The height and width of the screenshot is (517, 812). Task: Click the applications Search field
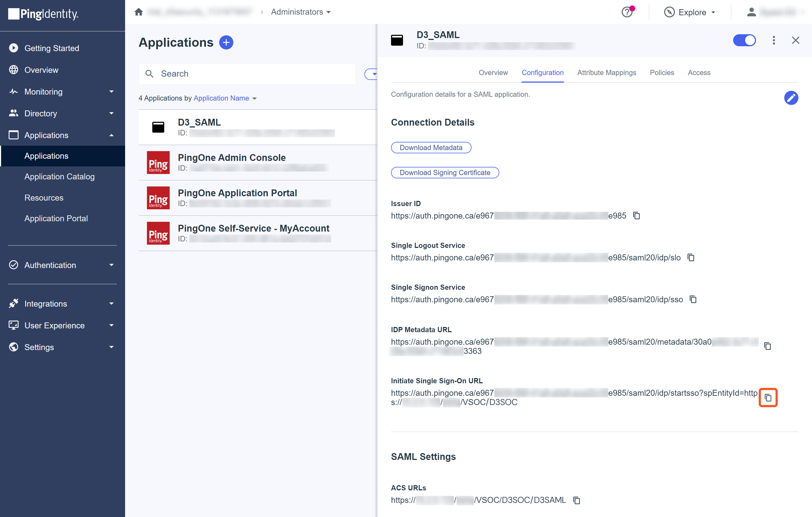(247, 74)
